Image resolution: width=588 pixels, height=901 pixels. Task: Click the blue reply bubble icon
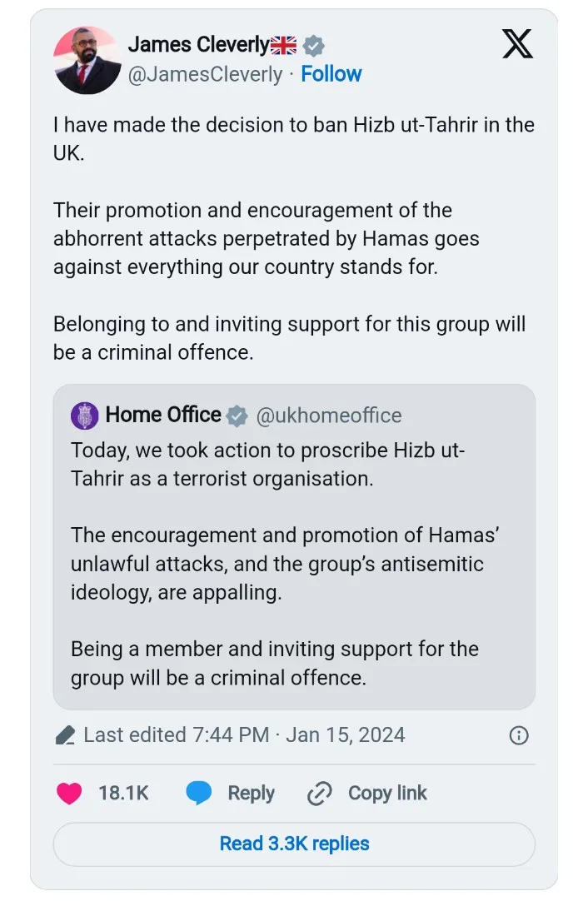[198, 794]
